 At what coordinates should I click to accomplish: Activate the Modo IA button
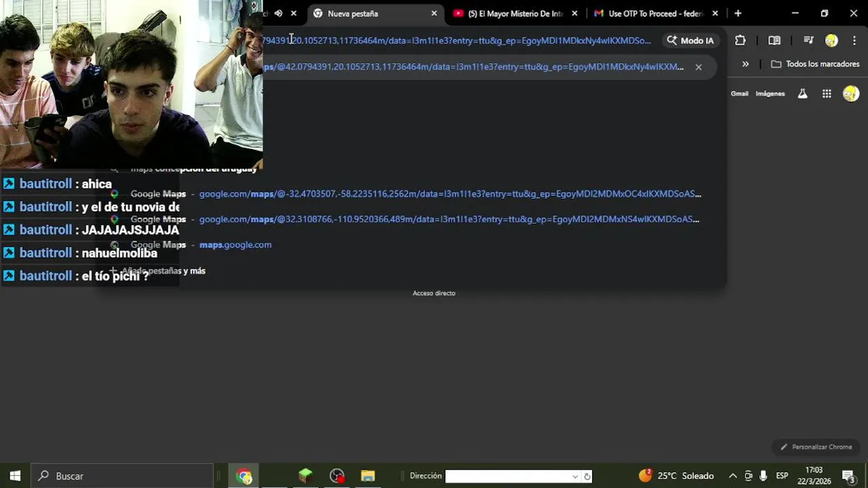point(690,41)
